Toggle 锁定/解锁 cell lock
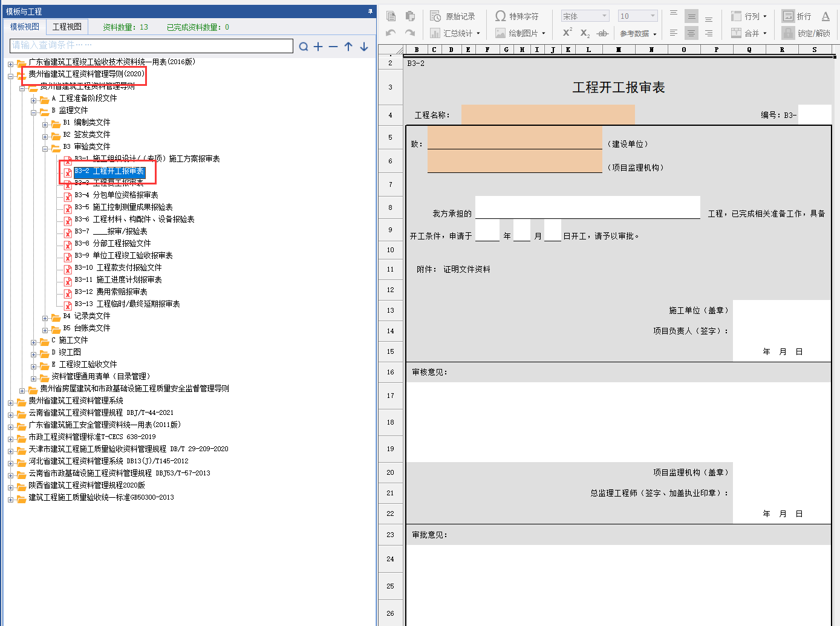The width and height of the screenshot is (840, 626). 806,33
